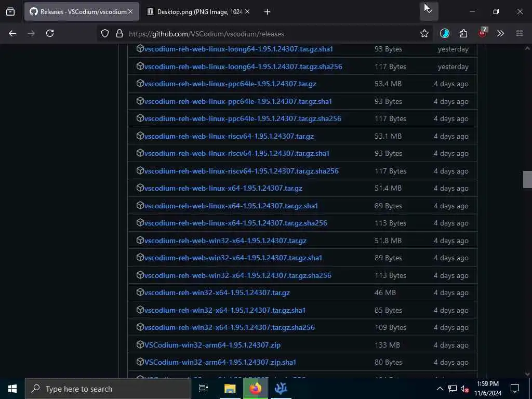Open a new tab with plus button
Image resolution: width=532 pixels, height=399 pixels.
268,12
